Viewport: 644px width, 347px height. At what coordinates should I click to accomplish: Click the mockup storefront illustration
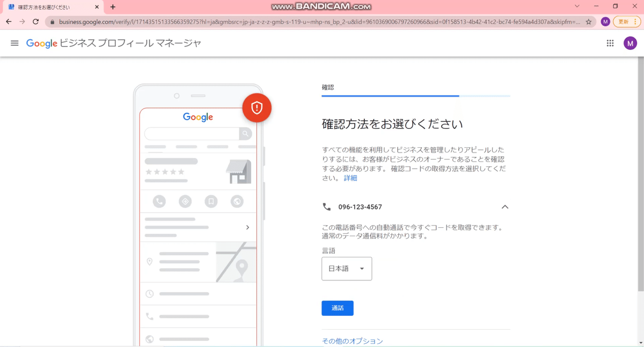tap(239, 171)
